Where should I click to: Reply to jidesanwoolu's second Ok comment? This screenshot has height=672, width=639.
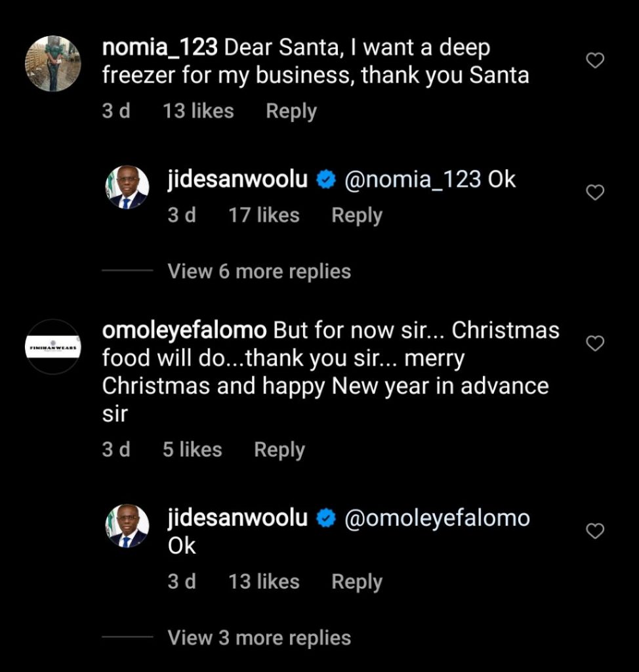pyautogui.click(x=356, y=581)
